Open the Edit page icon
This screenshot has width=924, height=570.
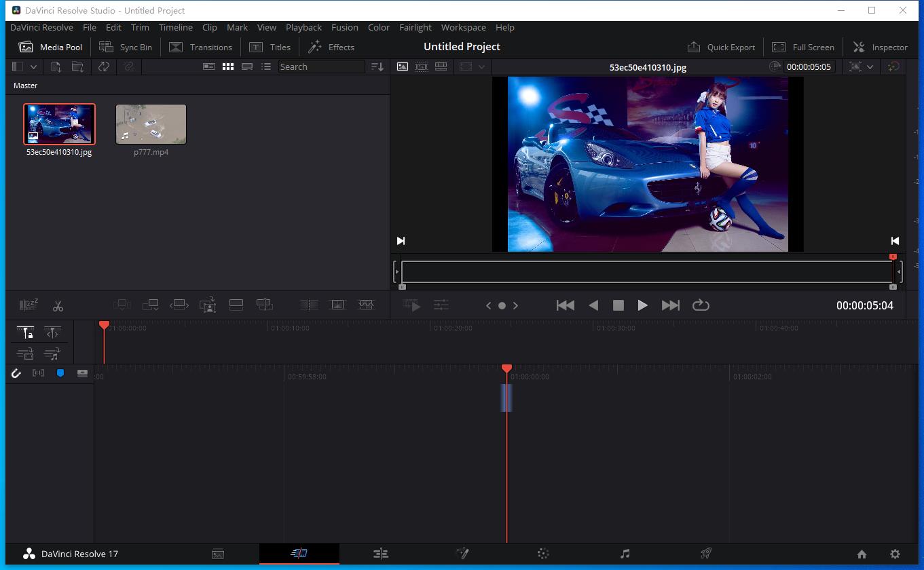(381, 554)
